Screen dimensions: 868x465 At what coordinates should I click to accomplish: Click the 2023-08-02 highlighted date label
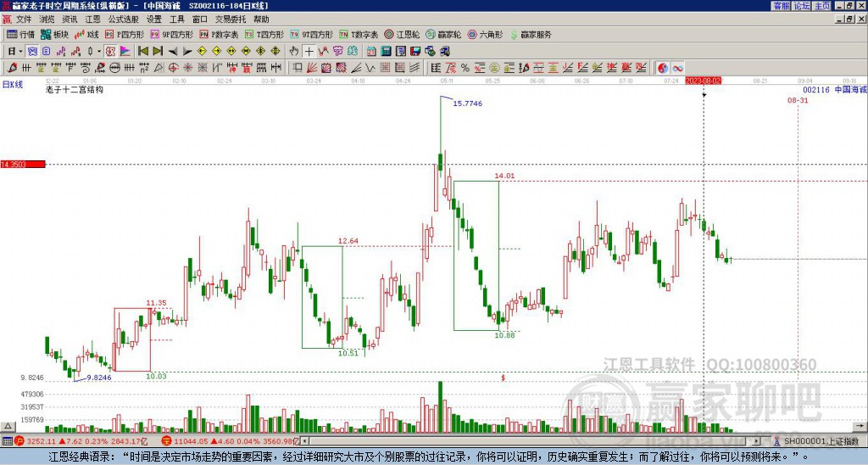703,81
